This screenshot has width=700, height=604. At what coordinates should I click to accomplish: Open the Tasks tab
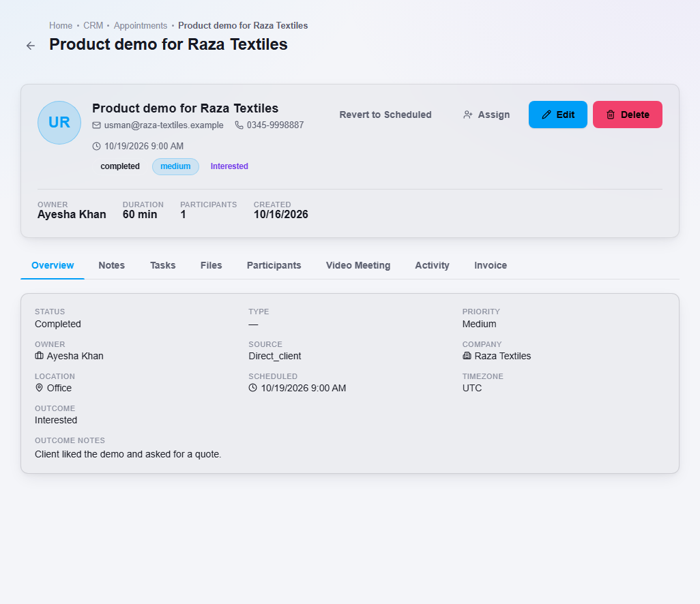coord(163,265)
